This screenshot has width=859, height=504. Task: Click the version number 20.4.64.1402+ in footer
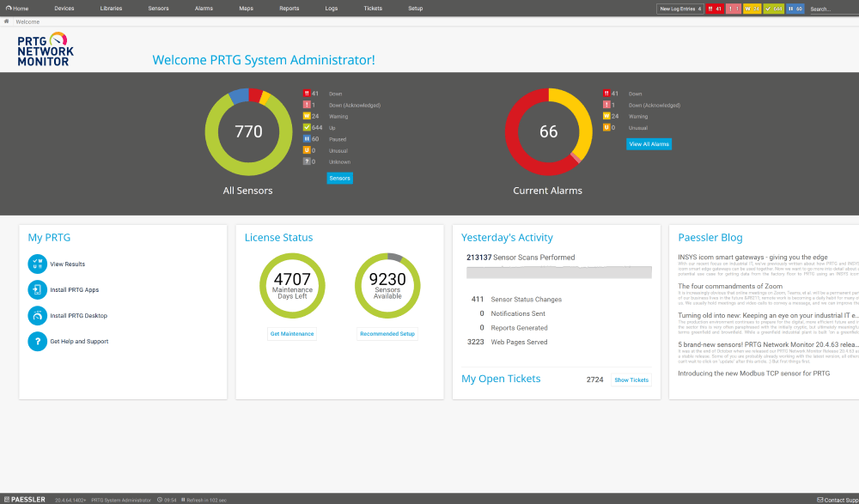[x=70, y=501]
